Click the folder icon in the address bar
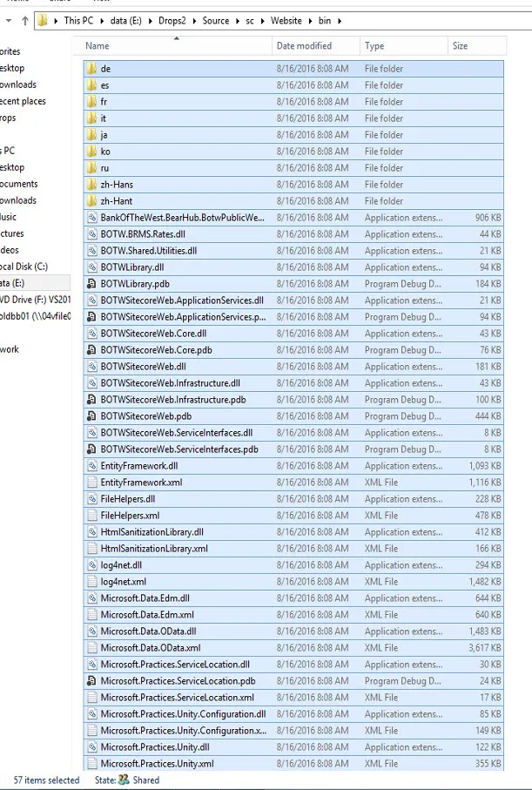 (44, 21)
